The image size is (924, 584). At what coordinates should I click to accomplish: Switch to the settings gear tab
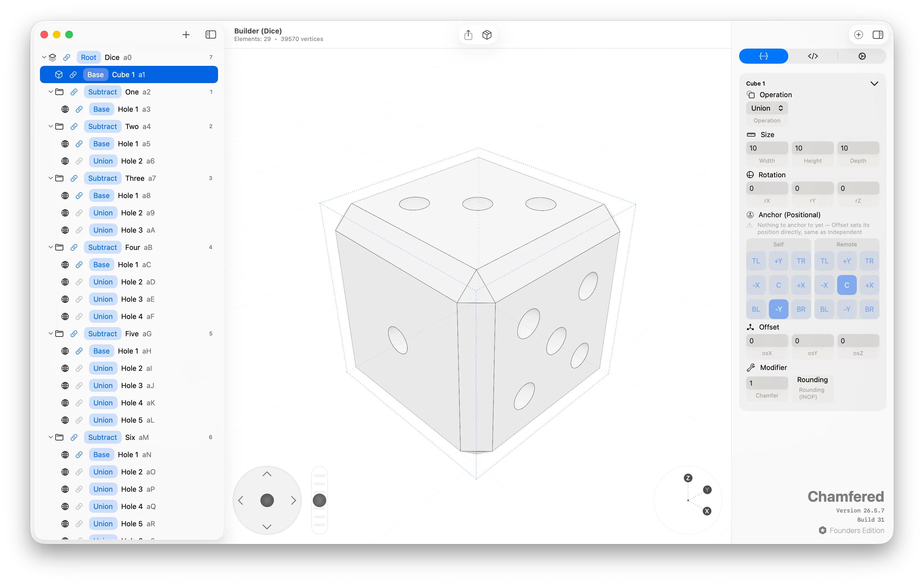tap(862, 56)
